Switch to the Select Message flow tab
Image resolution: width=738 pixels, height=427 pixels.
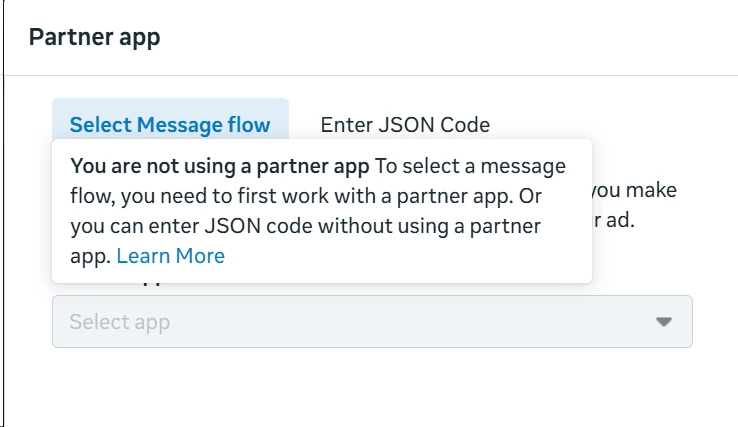click(170, 125)
